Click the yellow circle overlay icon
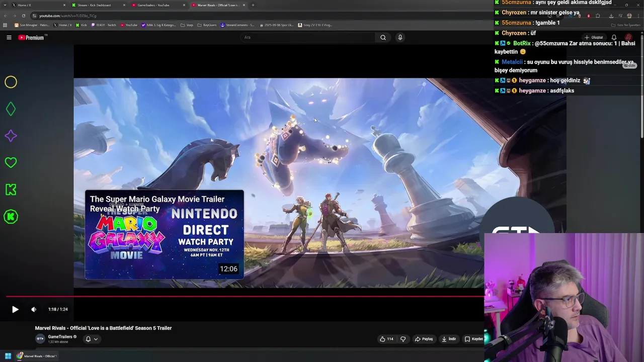Screen dimensions: 644x362 pos(11,82)
